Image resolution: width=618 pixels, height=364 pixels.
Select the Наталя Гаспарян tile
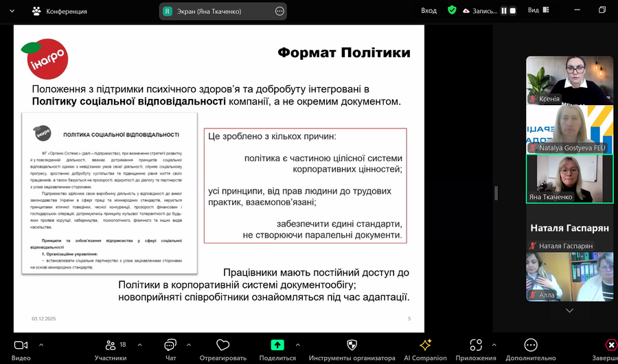[569, 228]
